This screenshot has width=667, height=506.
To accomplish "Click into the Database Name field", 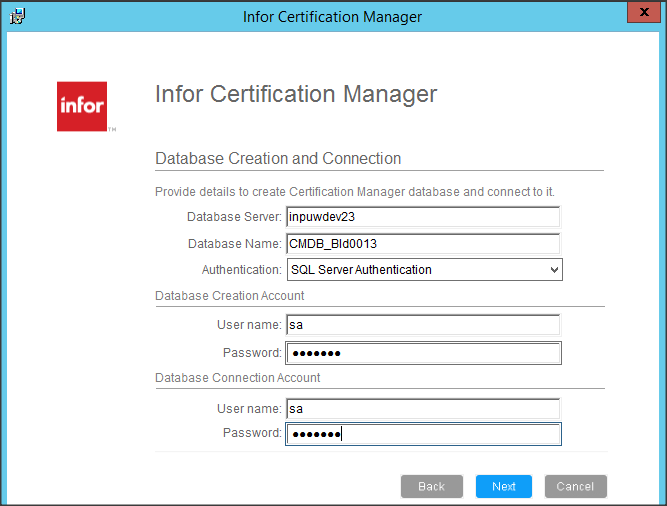I will point(423,244).
